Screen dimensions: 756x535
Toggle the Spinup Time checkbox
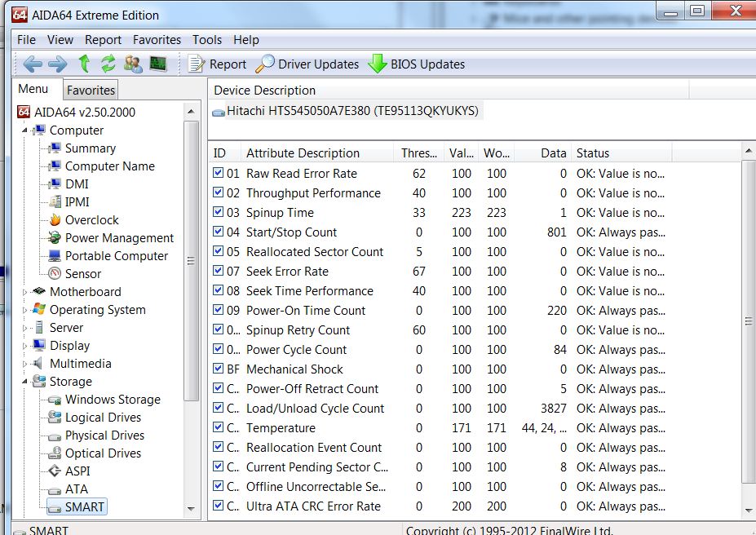pos(218,211)
